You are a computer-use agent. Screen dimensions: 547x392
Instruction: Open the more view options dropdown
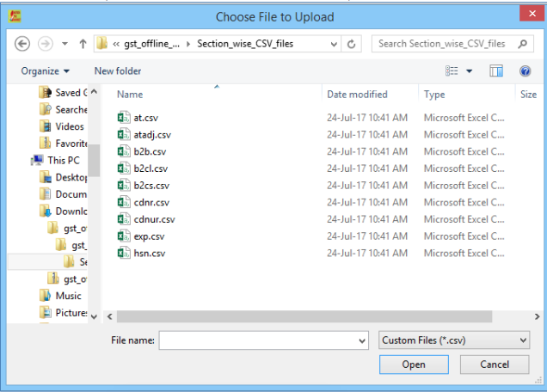click(x=470, y=71)
